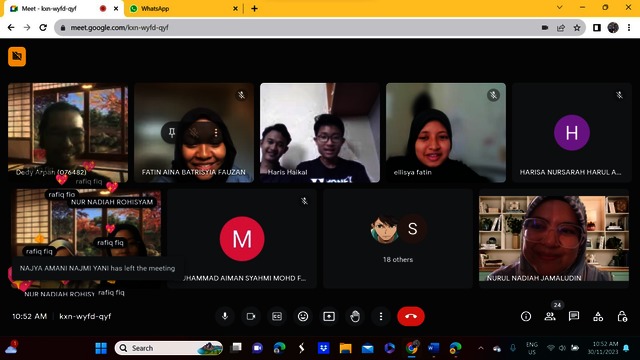Open meeting details info icon
Image resolution: width=640 pixels, height=360 pixels.
coord(526,316)
